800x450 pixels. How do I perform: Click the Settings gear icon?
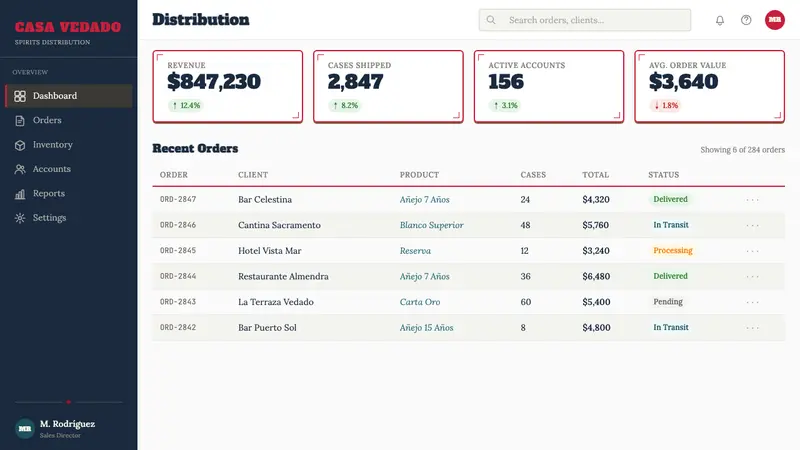point(20,218)
